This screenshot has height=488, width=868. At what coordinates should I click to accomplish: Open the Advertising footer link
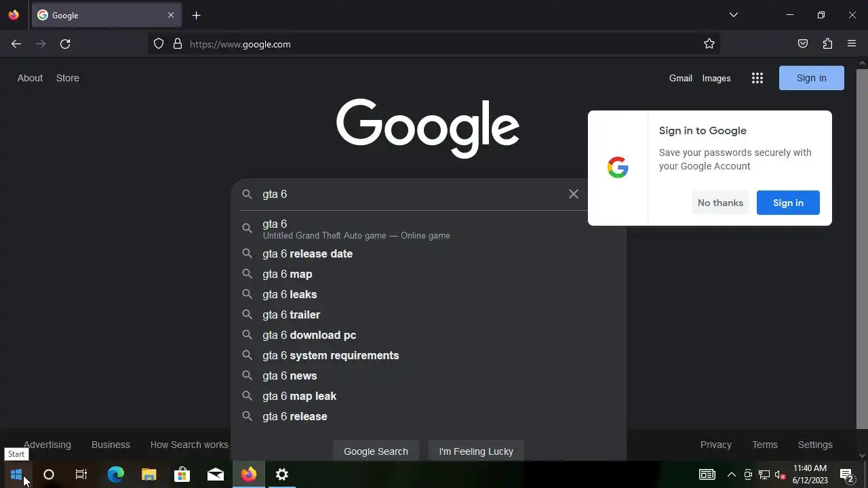point(47,445)
